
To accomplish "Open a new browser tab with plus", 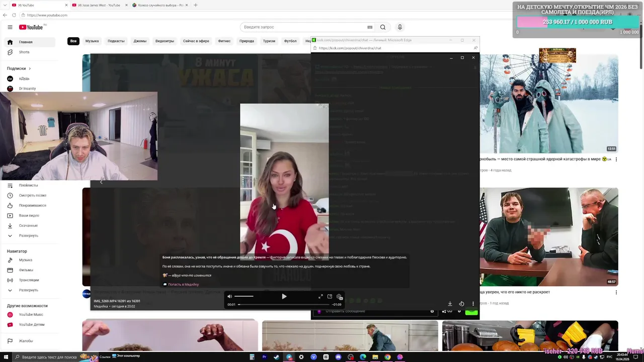I will point(196,5).
